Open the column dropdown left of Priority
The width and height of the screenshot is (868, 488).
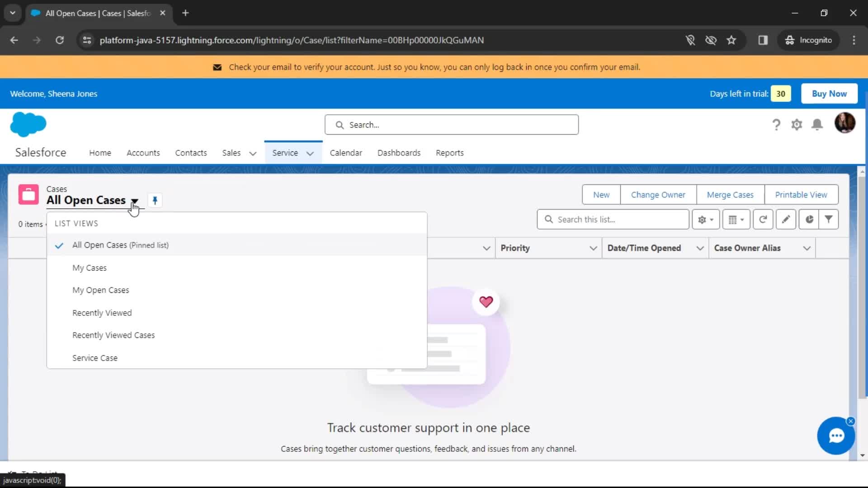[x=486, y=248]
